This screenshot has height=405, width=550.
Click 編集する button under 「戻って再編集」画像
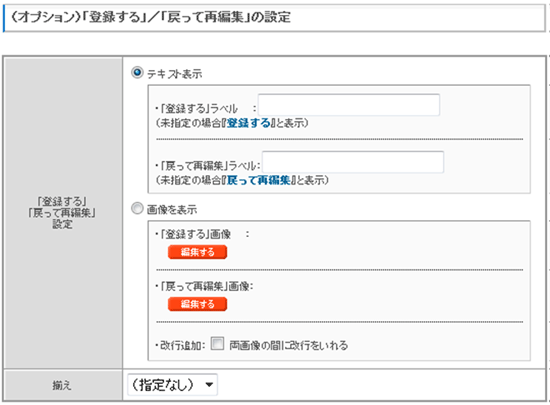197,304
